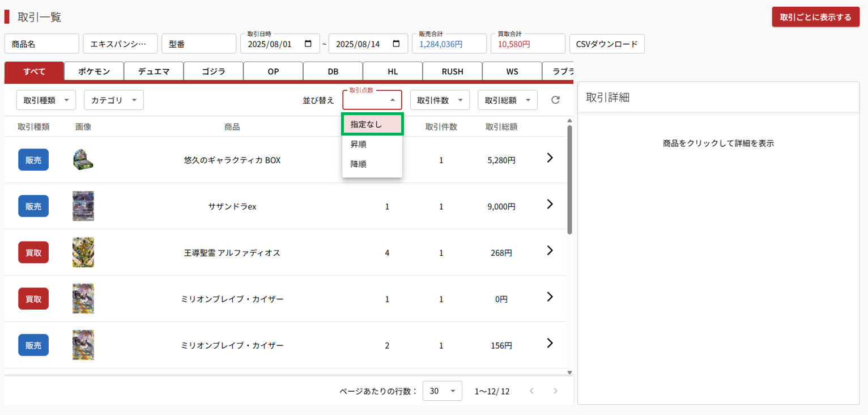This screenshot has height=415, width=868.
Task: Click the 販売 badge on サザンドラex row
Action: tap(33, 206)
